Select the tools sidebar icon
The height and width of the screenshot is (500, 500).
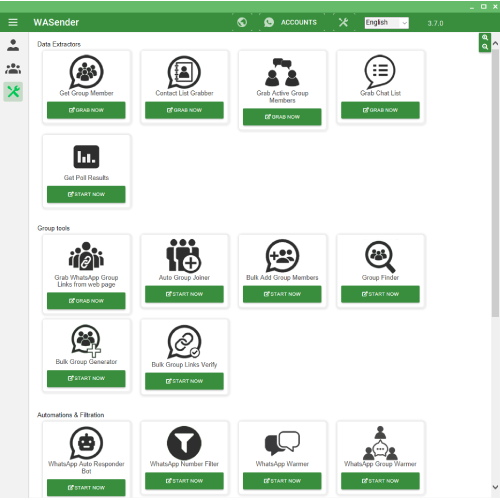point(13,92)
